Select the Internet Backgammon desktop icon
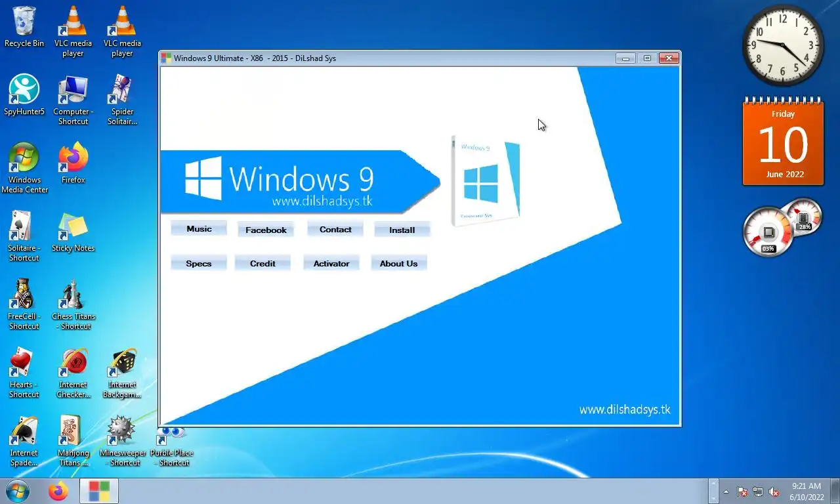Screen dimensions: 840x504 pyautogui.click(x=122, y=373)
